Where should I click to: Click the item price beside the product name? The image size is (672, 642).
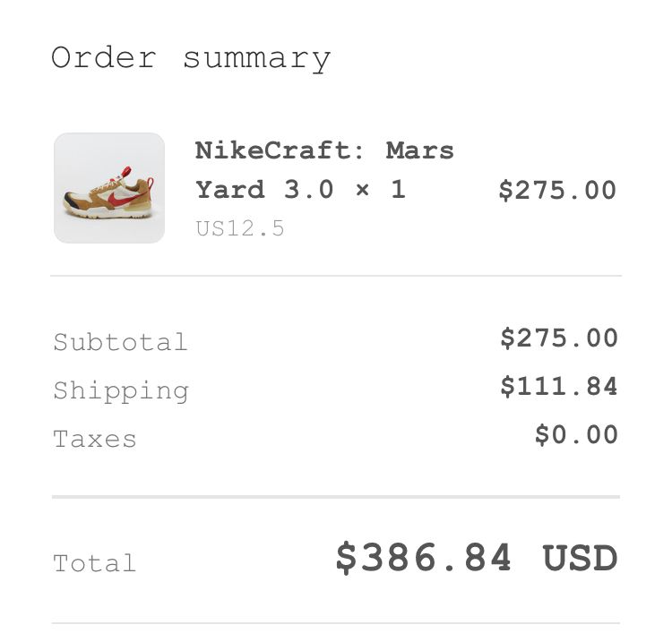point(557,190)
